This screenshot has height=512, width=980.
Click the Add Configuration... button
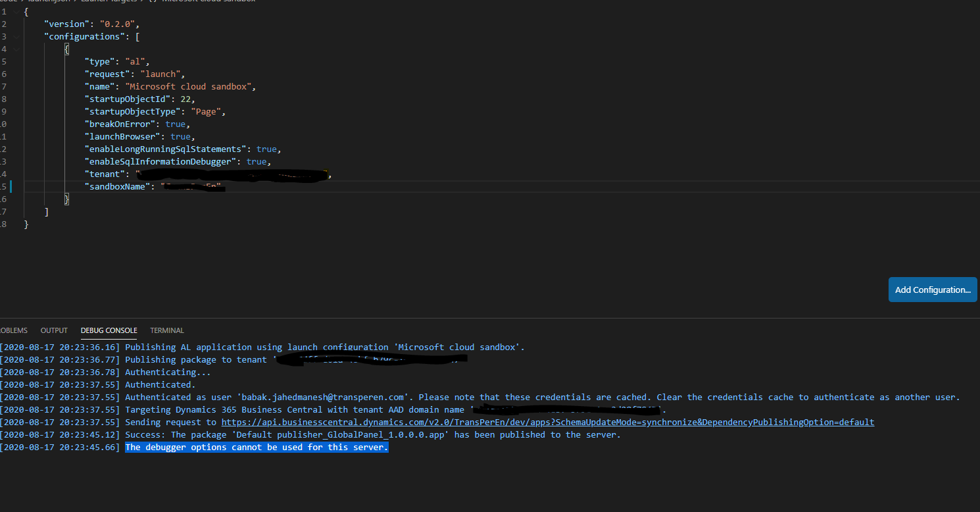pos(933,290)
